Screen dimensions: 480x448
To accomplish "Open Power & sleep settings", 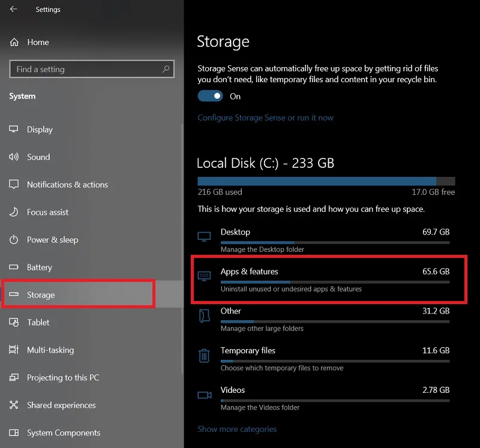I will [91, 240].
